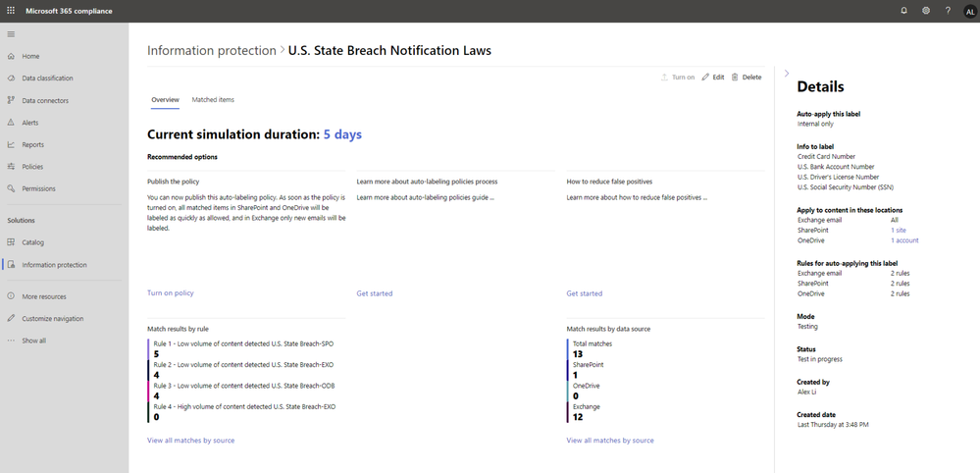Click Edit button text

point(718,78)
